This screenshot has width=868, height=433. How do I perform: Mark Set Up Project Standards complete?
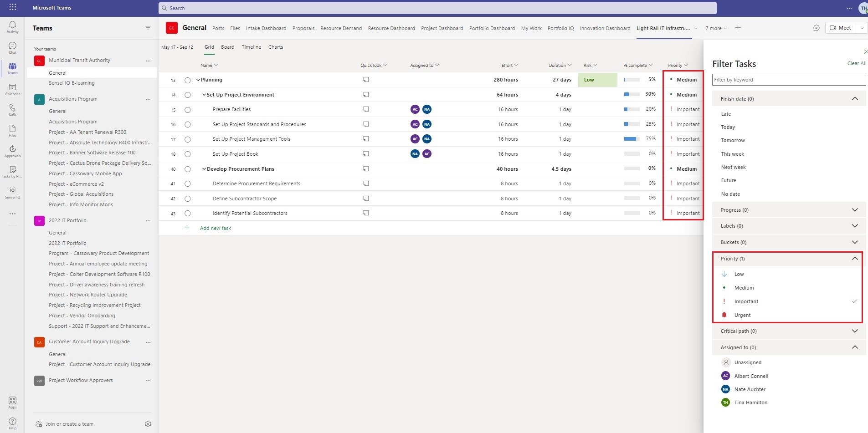187,125
